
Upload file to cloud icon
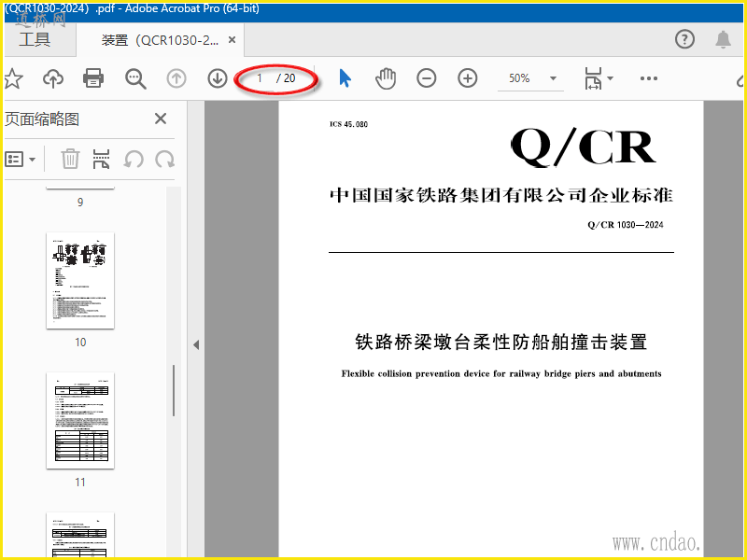pos(53,78)
